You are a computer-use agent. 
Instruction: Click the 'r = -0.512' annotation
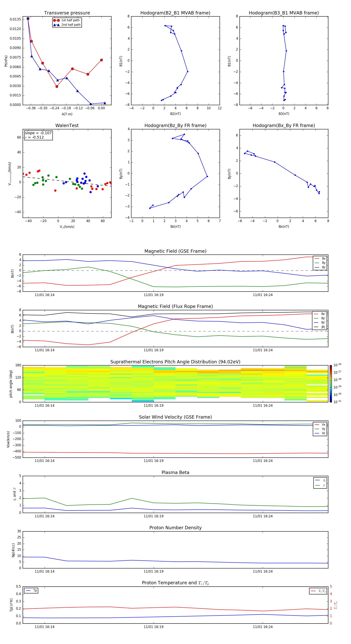[35, 137]
